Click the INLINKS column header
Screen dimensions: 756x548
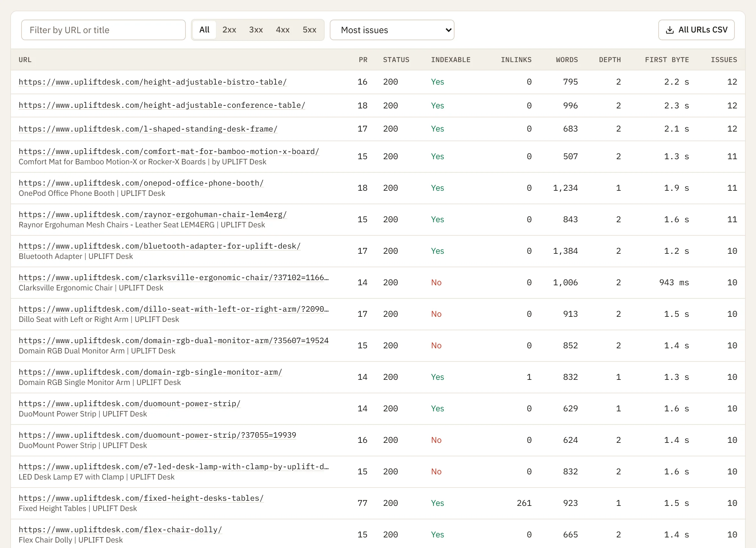click(x=516, y=60)
